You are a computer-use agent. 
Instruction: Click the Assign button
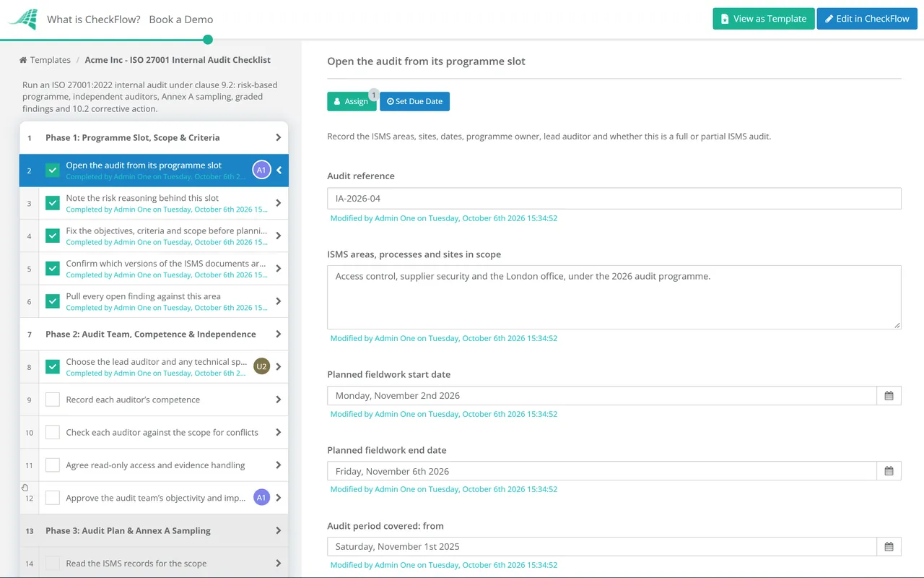tap(352, 101)
